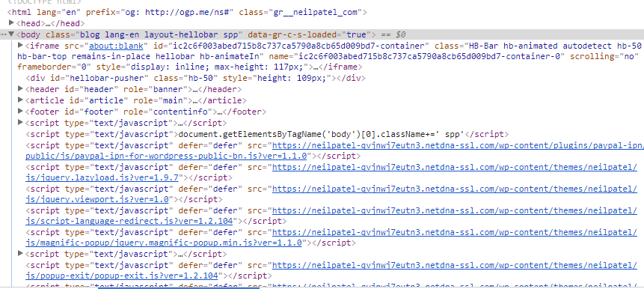Click the ellipsis inside the header element
Viewport: 644px width, 289px height.
pos(195,89)
